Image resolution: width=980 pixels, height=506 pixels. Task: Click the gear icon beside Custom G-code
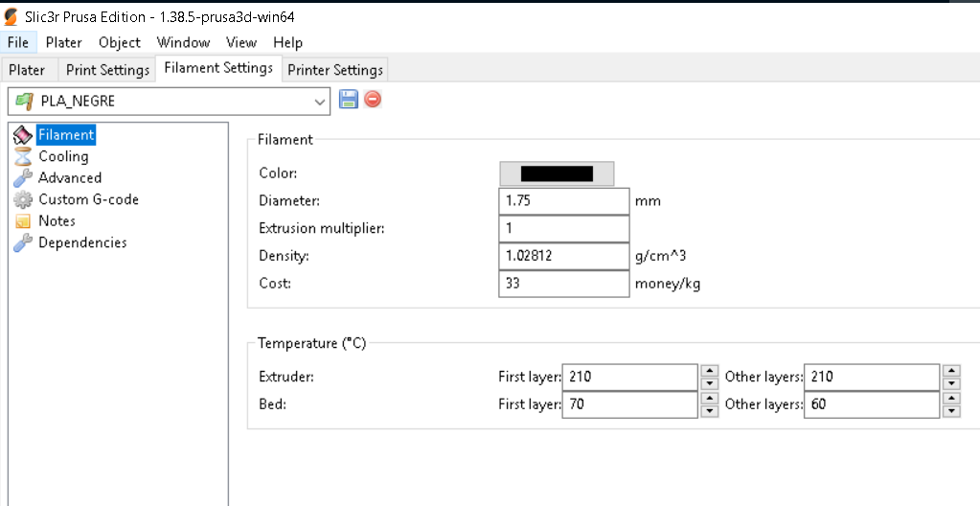(22, 199)
